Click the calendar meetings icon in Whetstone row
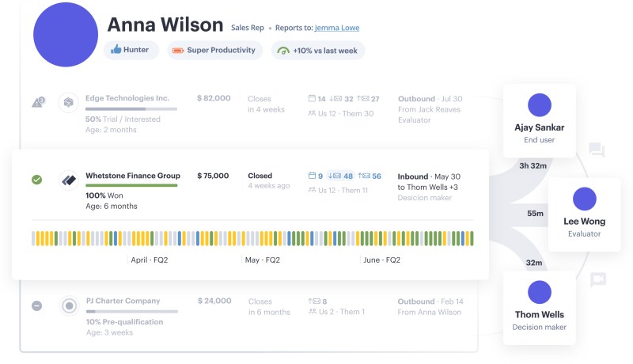Screen dimensions: 633x364 [x=311, y=176]
